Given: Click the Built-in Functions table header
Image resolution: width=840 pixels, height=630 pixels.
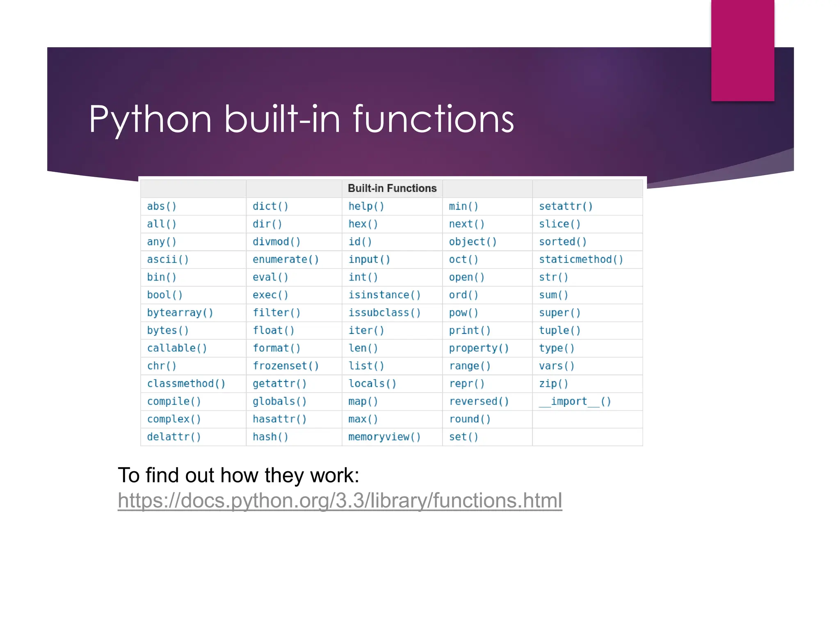Looking at the screenshot, I should coord(392,188).
